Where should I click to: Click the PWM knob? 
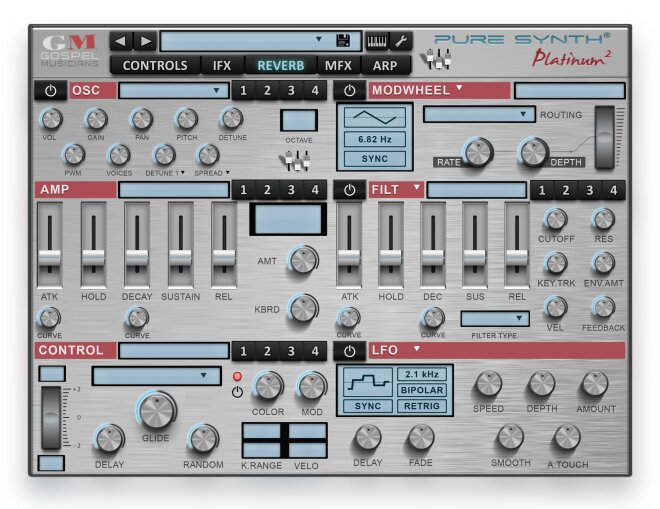74,155
